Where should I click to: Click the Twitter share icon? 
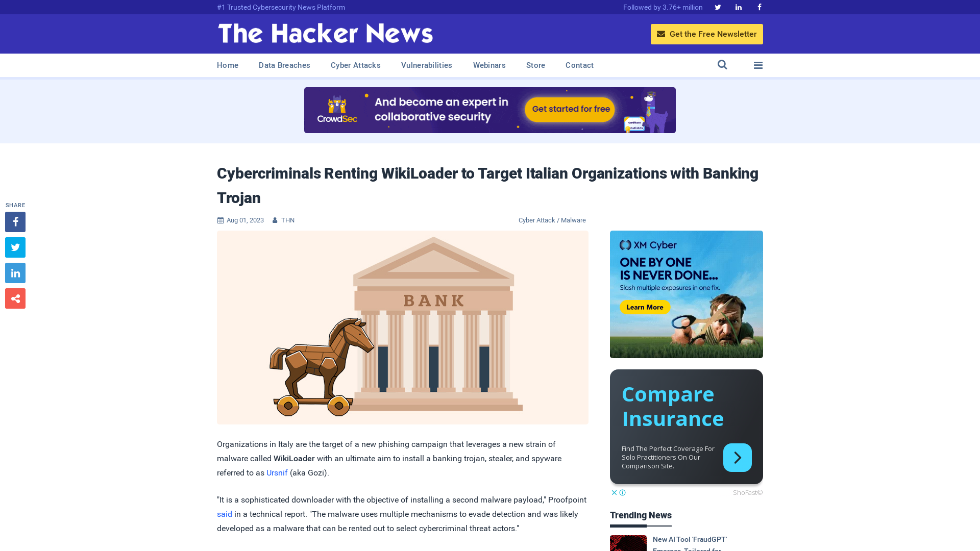click(15, 247)
